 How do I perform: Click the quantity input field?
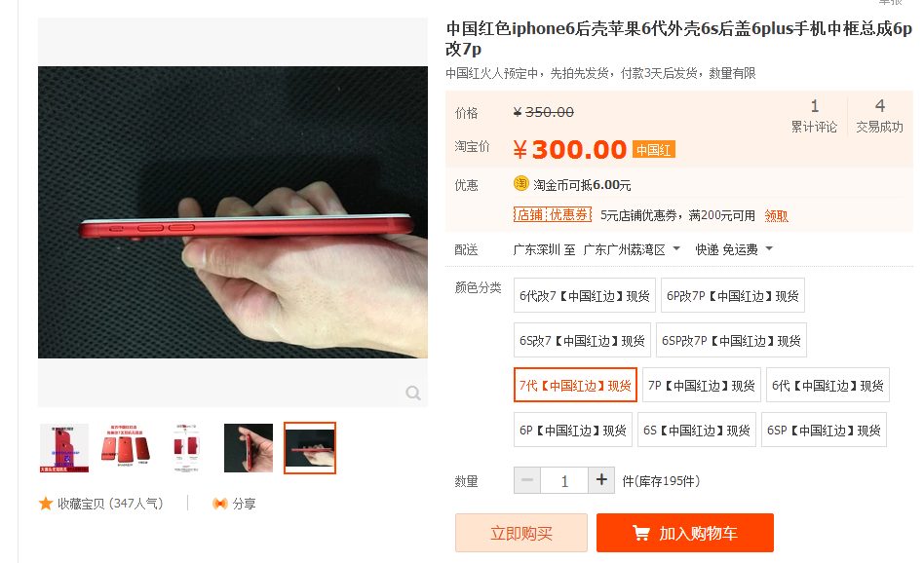click(564, 480)
